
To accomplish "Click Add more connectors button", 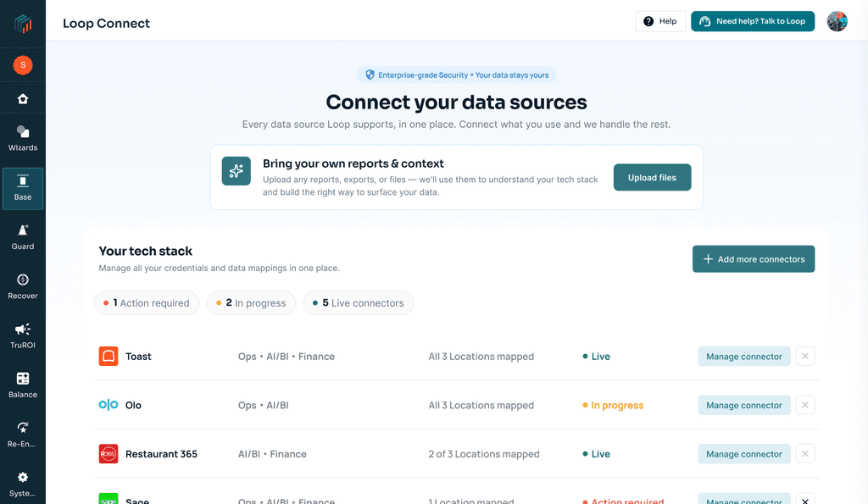I will click(754, 259).
